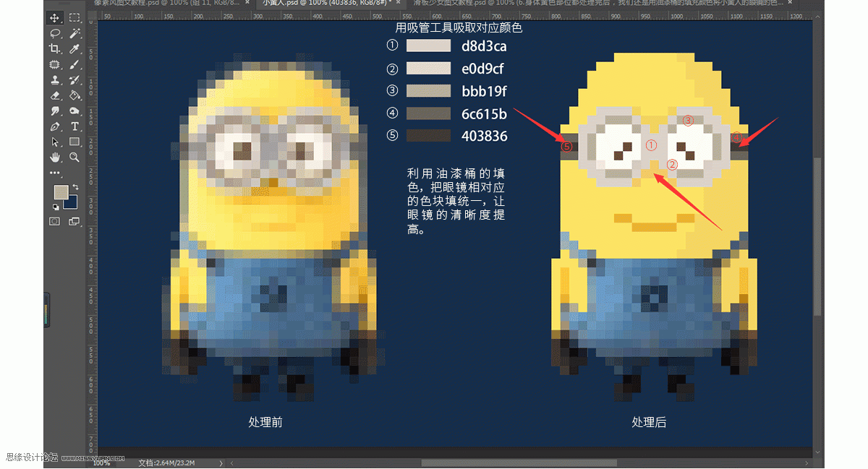Select the Patch healing tool
The width and height of the screenshot is (868, 469).
point(55,64)
